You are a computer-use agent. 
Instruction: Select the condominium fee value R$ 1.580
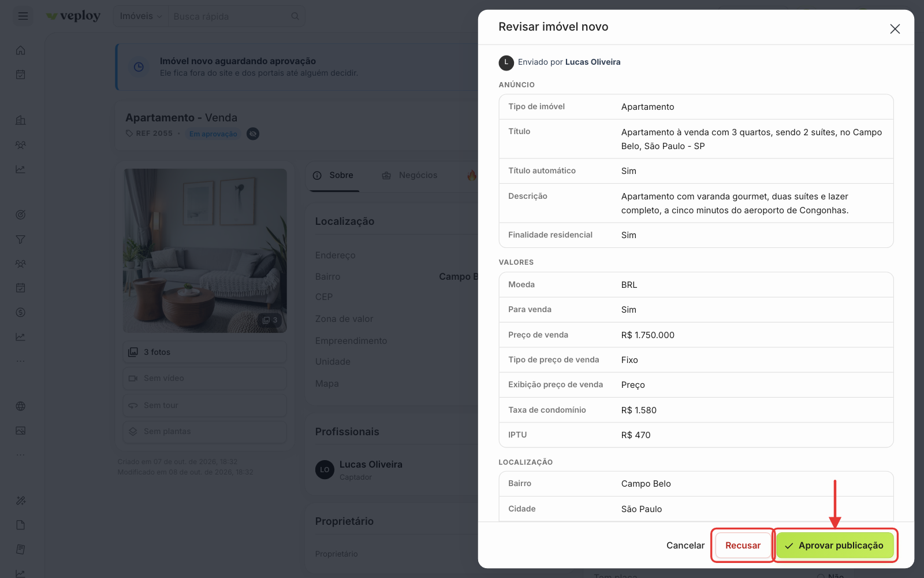coord(639,410)
